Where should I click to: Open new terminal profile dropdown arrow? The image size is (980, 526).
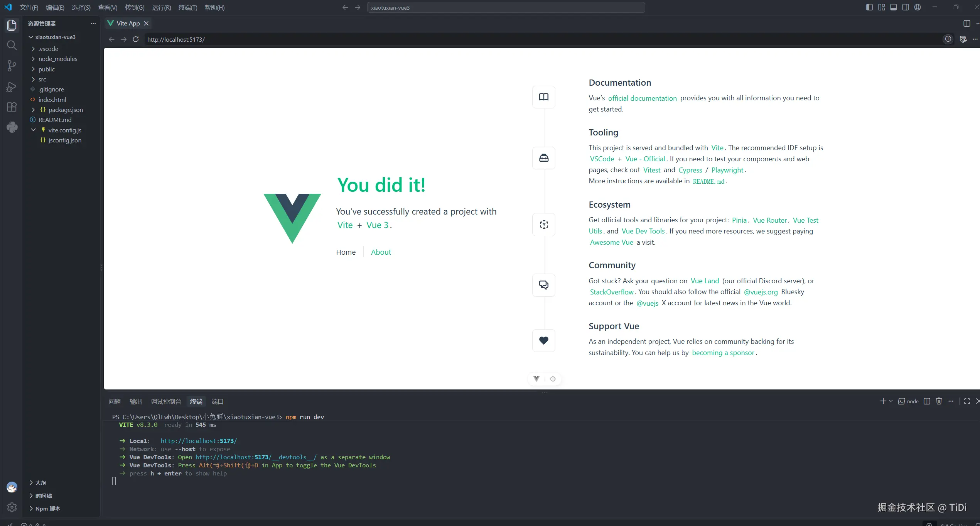(x=891, y=401)
